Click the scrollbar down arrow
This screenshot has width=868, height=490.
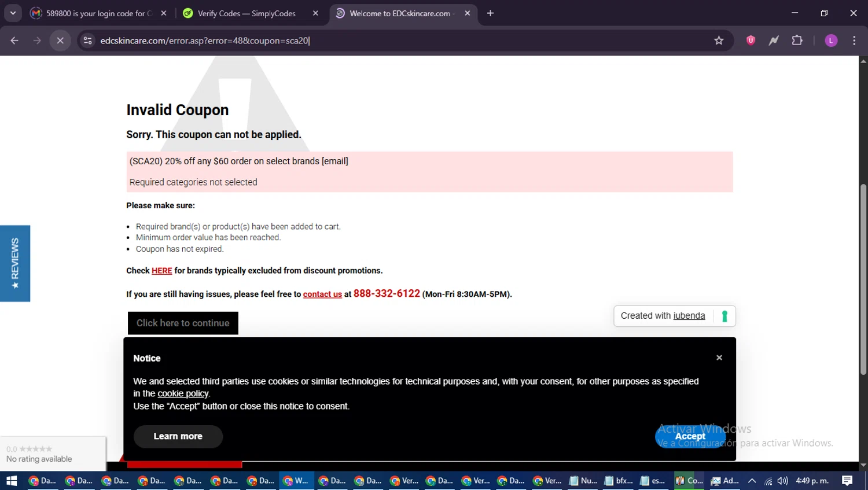(863, 465)
